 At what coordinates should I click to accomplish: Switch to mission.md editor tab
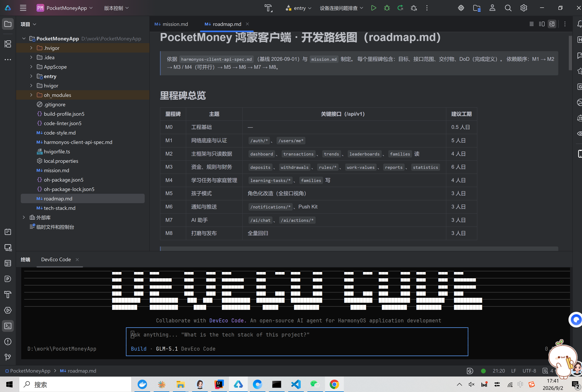pos(172,24)
